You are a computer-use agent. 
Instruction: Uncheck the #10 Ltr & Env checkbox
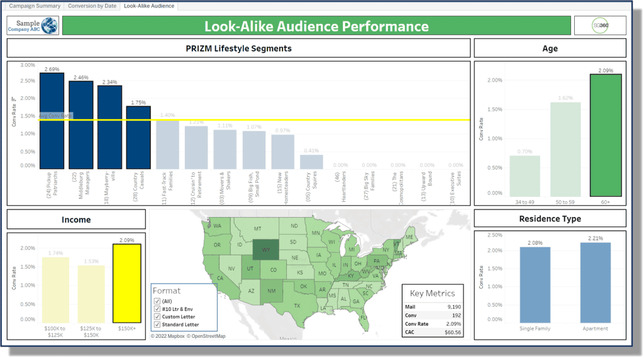157,309
